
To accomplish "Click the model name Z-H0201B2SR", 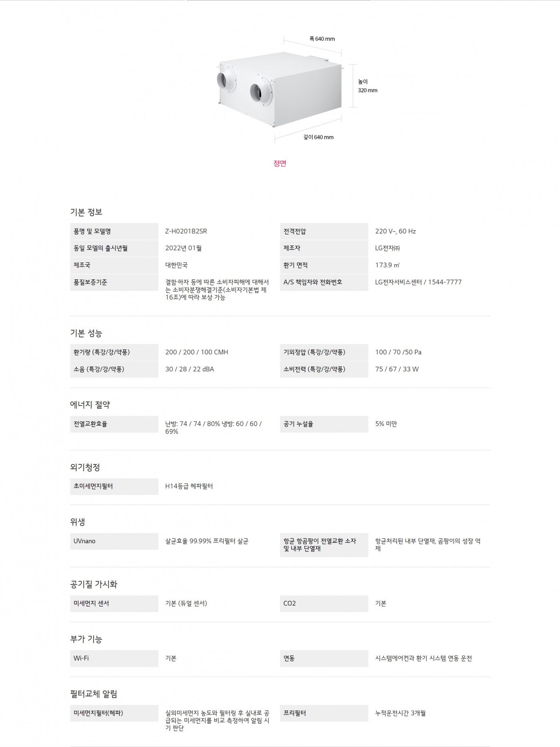I will pyautogui.click(x=186, y=231).
